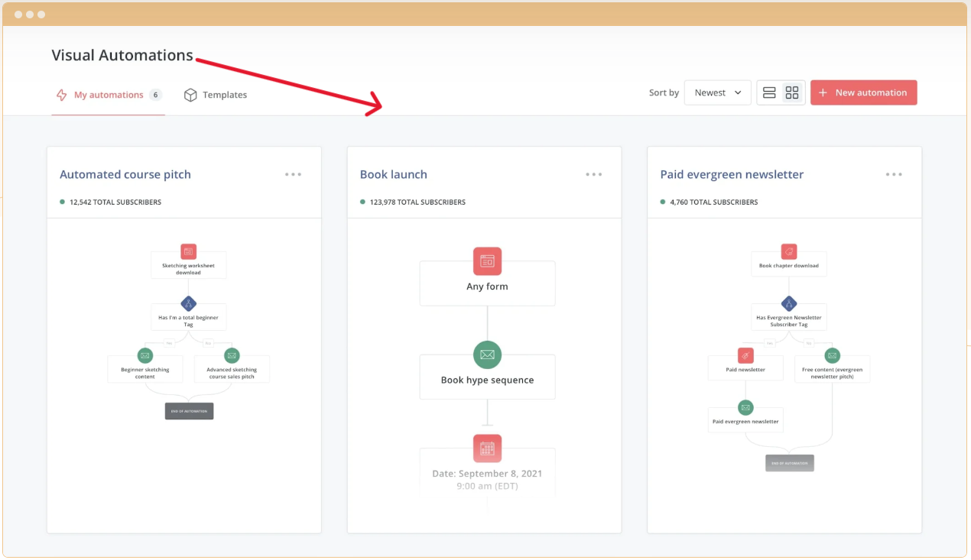
Task: Select the Book hype sequence email icon
Action: click(x=487, y=354)
